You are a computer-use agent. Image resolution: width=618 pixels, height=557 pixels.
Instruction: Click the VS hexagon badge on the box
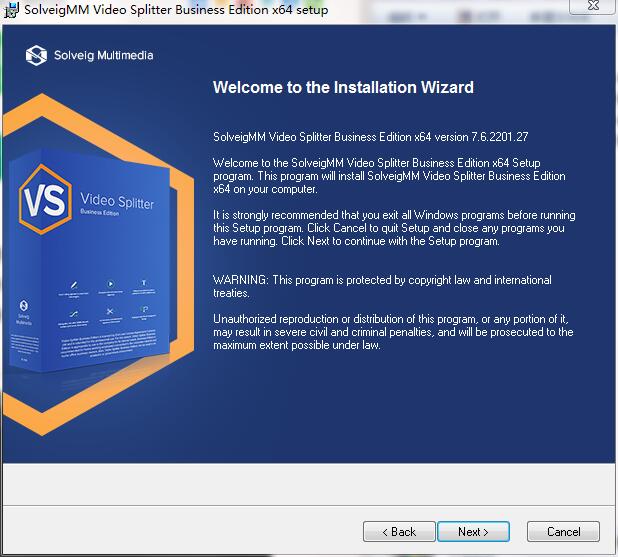(x=45, y=200)
